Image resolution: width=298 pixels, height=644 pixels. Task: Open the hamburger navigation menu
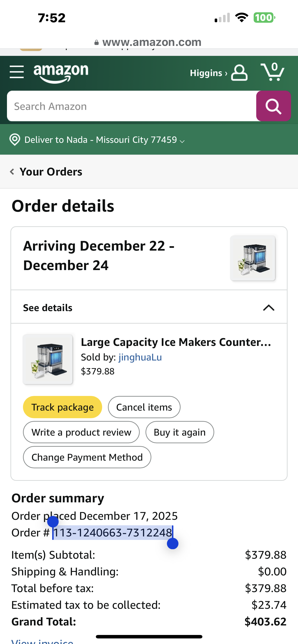point(16,72)
